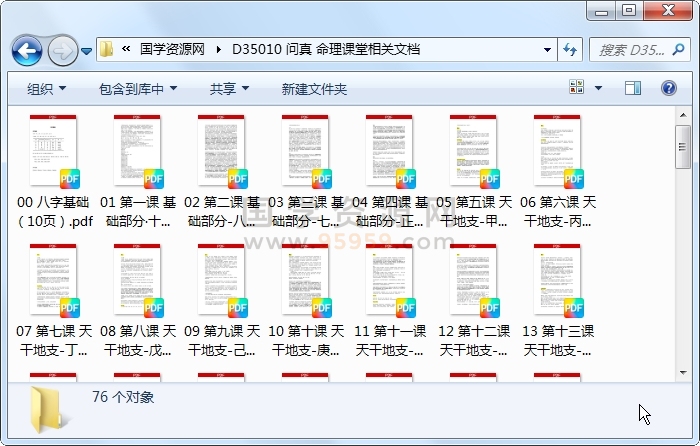Select file 10 第十课 天干地支
Image resolution: width=700 pixels, height=446 pixels.
coord(305,301)
